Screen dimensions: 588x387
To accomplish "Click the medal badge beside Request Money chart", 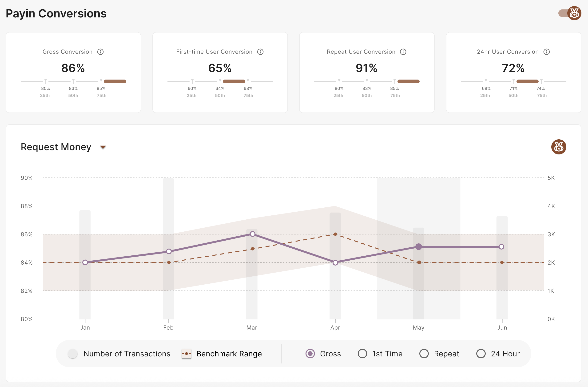I will point(559,147).
